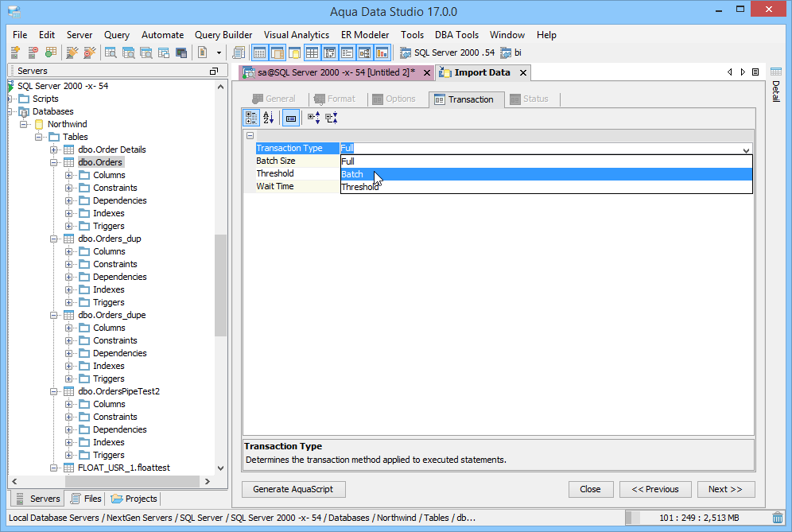
Task: Click the form list layout toolbar icon
Action: 347,52
